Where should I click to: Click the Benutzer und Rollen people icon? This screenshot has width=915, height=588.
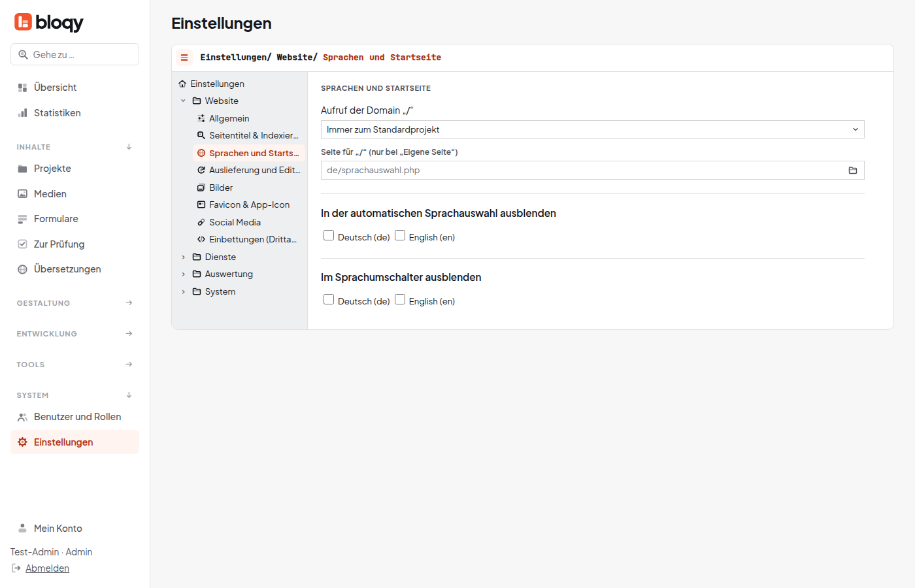coord(22,417)
